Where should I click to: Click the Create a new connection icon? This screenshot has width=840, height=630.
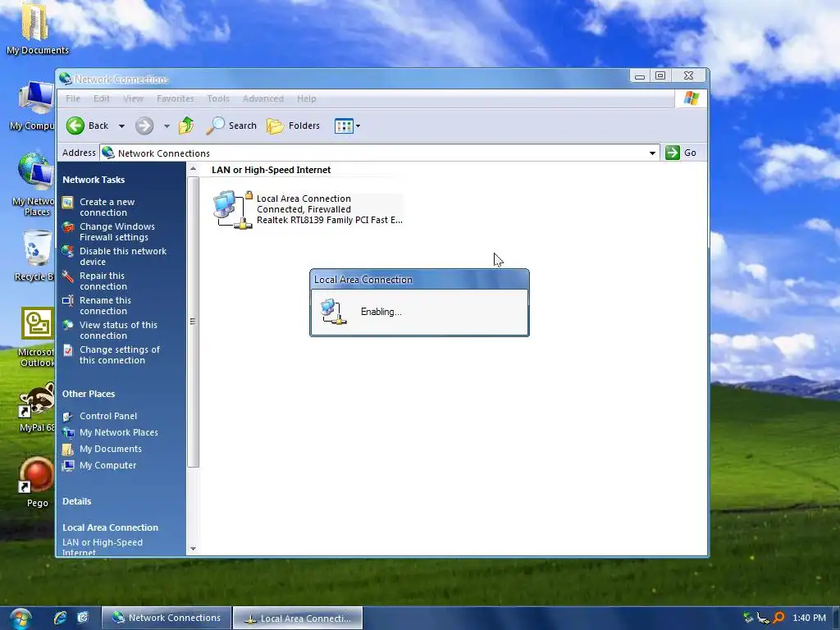pyautogui.click(x=67, y=203)
